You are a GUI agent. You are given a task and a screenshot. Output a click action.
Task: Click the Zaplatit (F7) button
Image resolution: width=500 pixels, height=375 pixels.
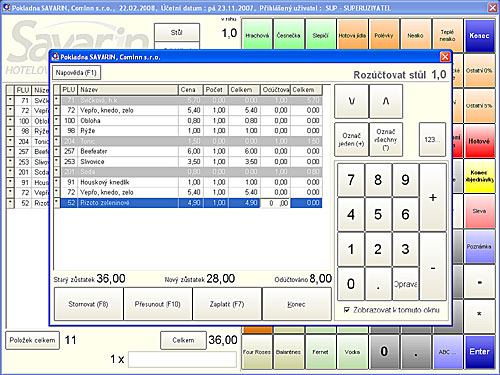click(227, 304)
